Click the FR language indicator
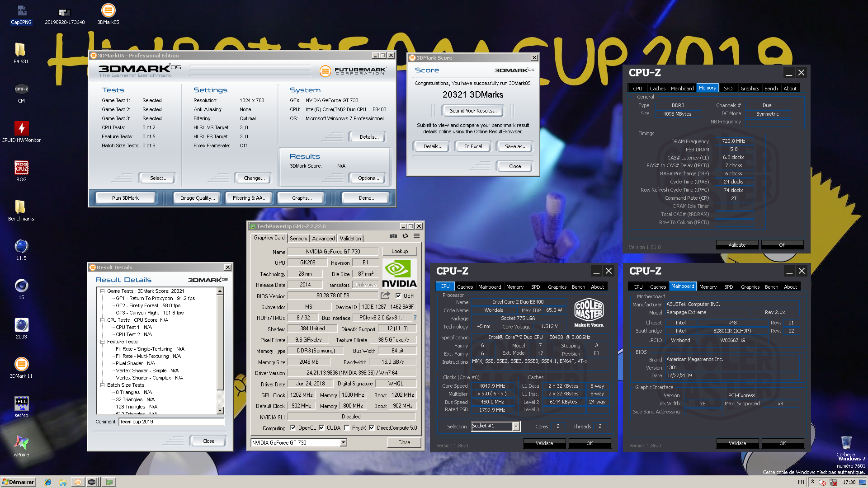868x488 pixels. [x=801, y=482]
